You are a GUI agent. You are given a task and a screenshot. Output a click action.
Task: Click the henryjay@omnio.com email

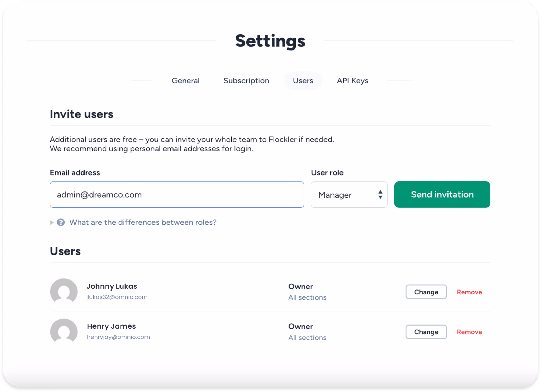[x=118, y=337]
